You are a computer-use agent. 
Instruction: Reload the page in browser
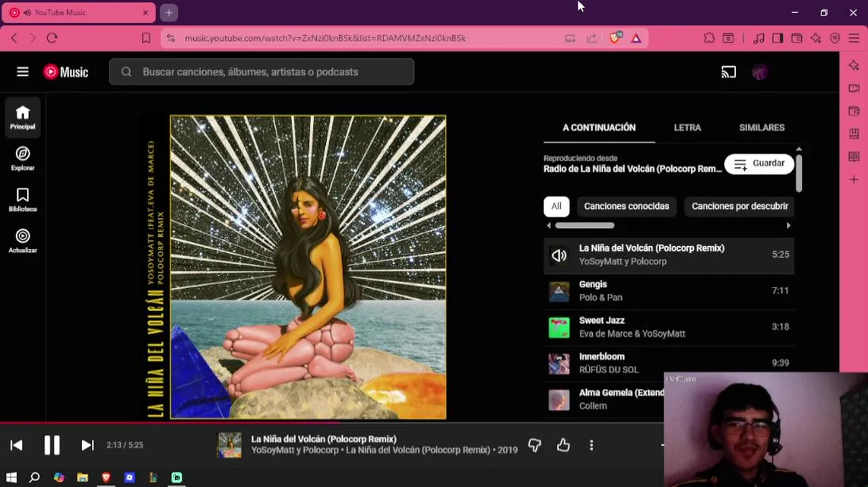click(x=52, y=38)
